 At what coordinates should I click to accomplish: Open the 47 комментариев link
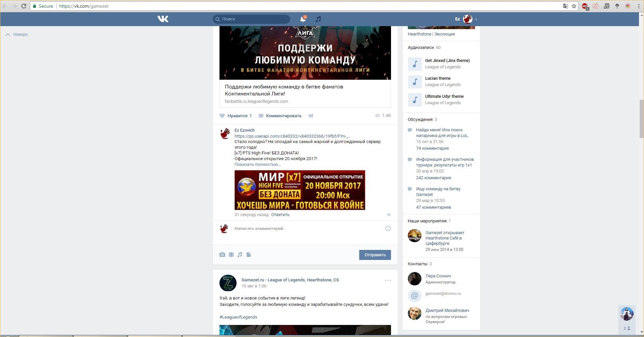pyautogui.click(x=434, y=207)
